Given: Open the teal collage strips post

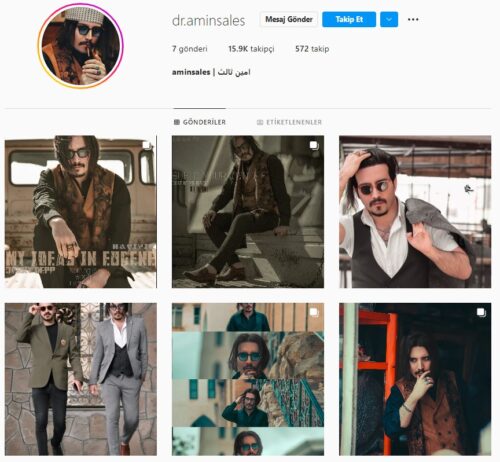Looking at the screenshot, I should [x=248, y=379].
